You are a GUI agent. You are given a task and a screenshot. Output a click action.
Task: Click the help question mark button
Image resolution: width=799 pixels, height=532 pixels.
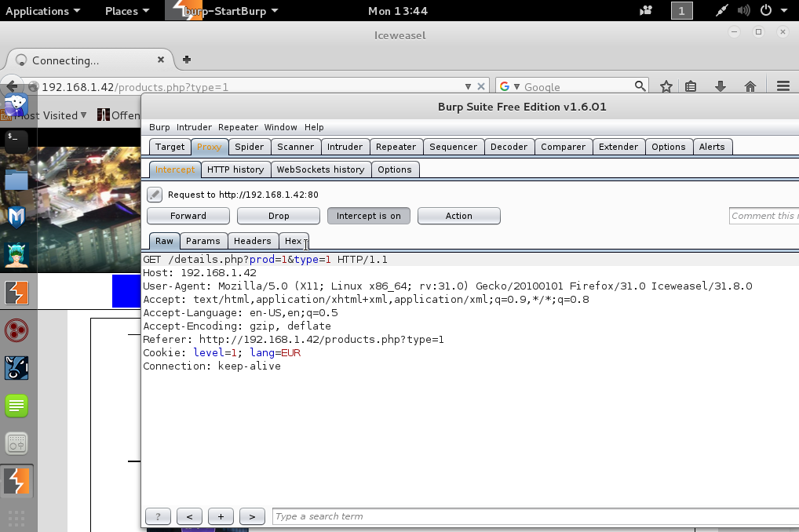tap(158, 516)
